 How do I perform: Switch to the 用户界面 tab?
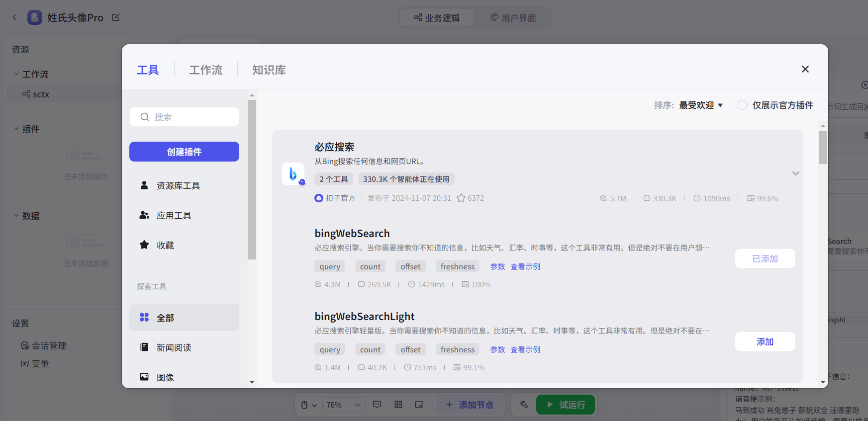[513, 18]
